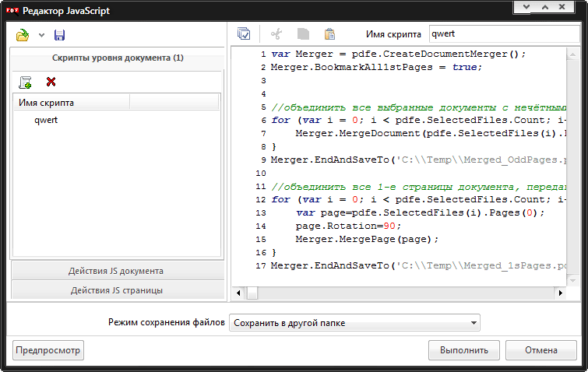Click comment line 11 about 1-е страницы
The image size is (588, 372).
(x=418, y=187)
